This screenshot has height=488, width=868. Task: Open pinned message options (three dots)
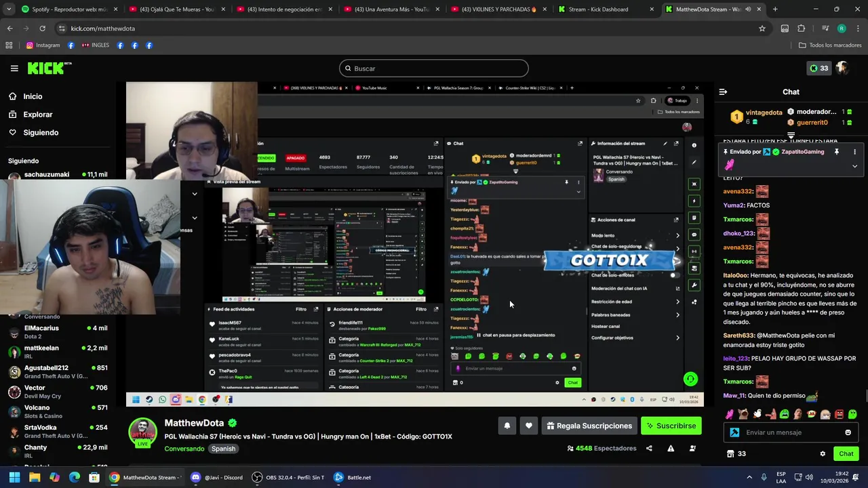coord(854,152)
